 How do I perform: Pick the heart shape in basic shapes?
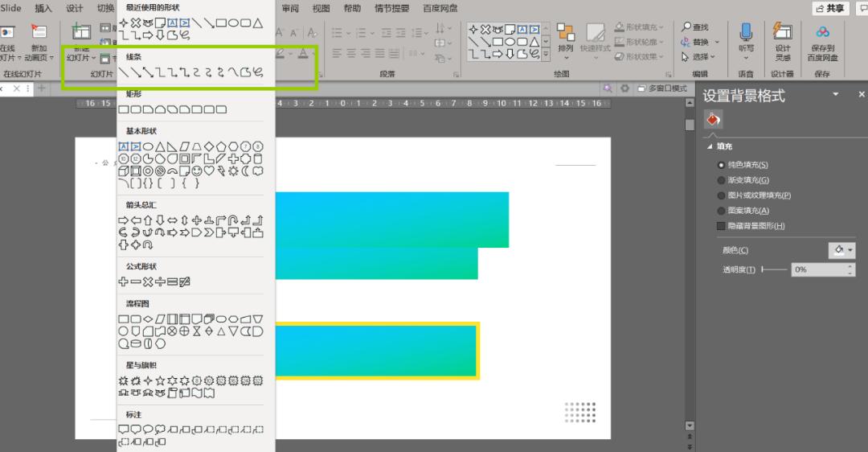209,171
